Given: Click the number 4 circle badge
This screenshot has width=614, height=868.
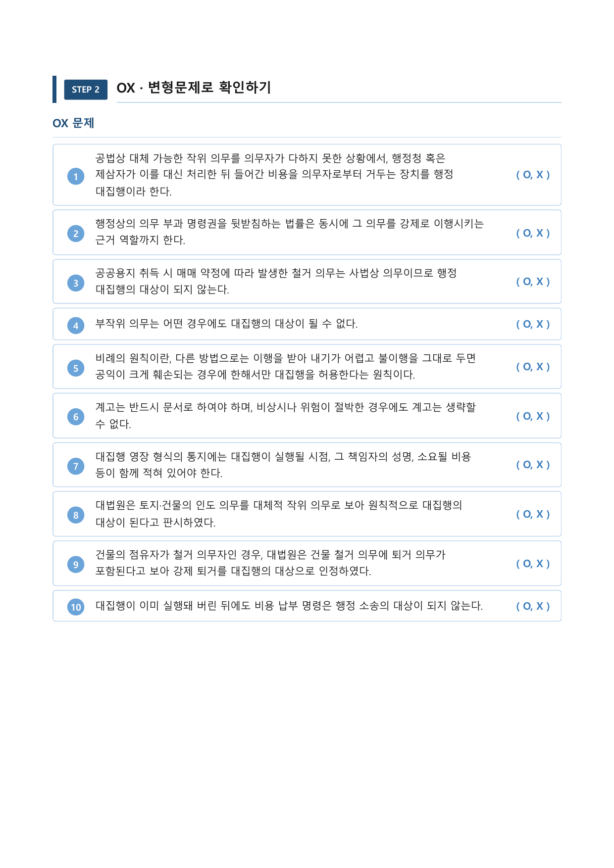Looking at the screenshot, I should click(x=76, y=326).
